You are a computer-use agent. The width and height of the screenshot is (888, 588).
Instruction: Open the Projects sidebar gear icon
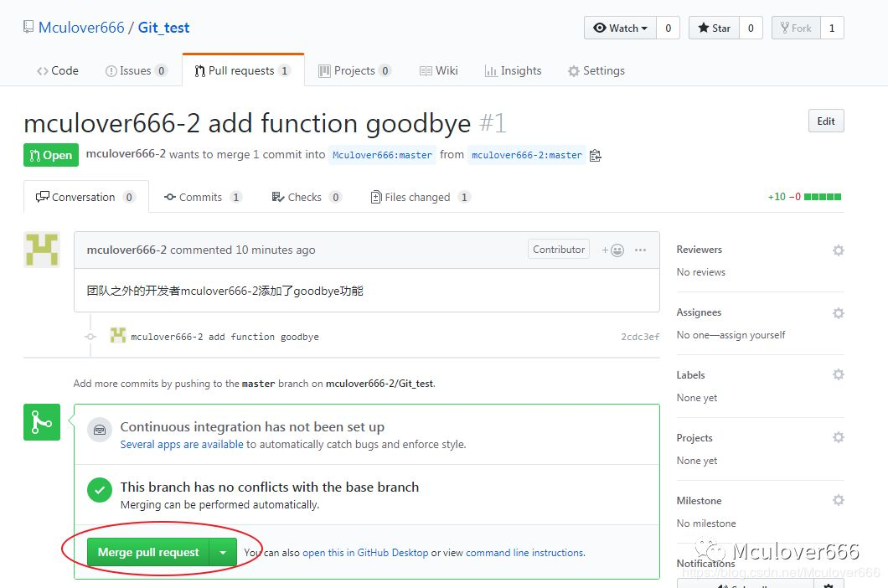coord(838,438)
